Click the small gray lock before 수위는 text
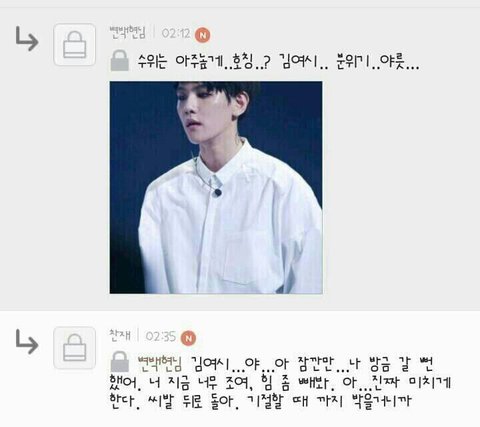Viewport: 480px width, 427px height. (120, 61)
